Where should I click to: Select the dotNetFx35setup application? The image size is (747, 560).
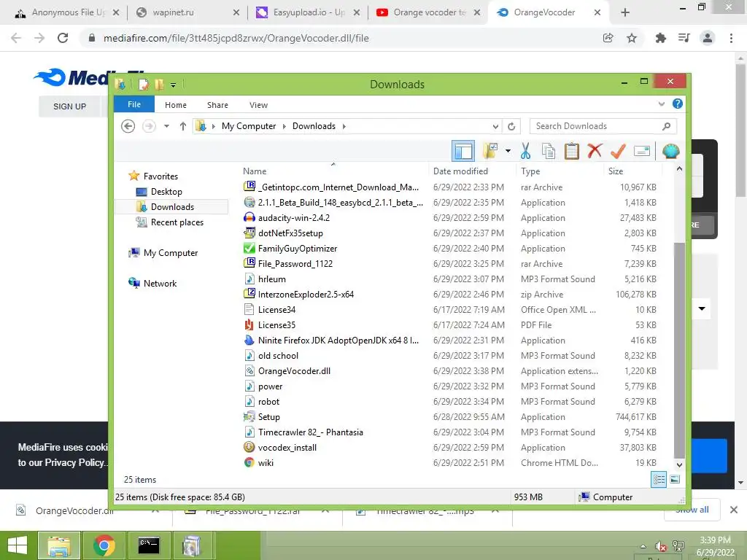click(x=290, y=233)
